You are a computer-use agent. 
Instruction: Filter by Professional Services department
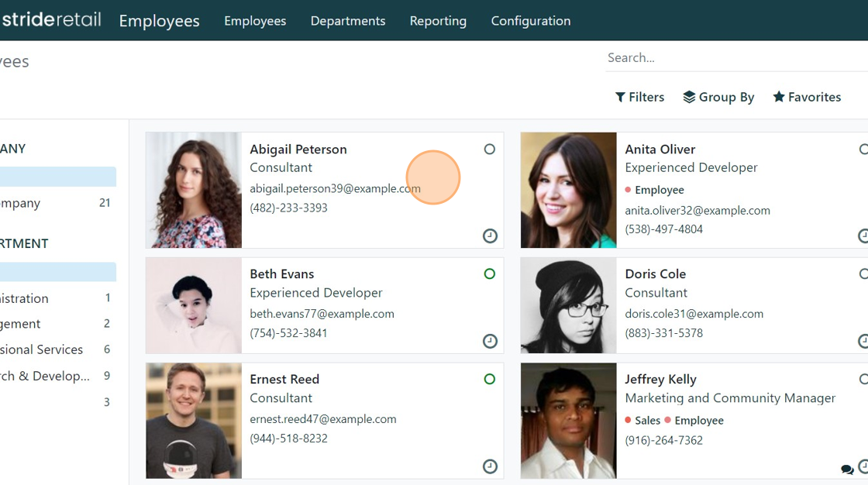[43, 349]
